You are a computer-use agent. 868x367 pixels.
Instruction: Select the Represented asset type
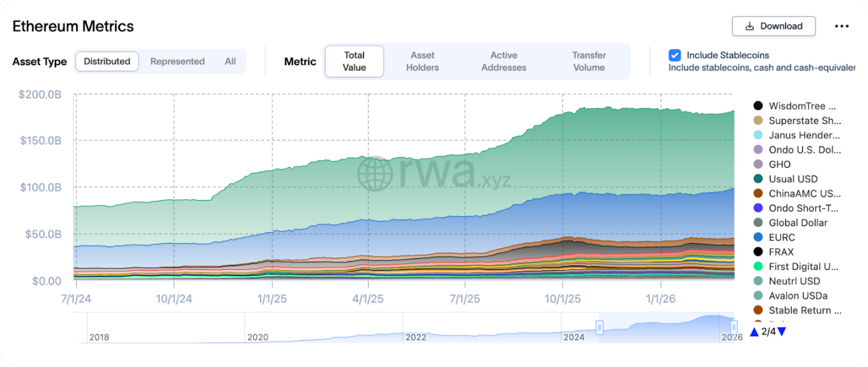(177, 61)
